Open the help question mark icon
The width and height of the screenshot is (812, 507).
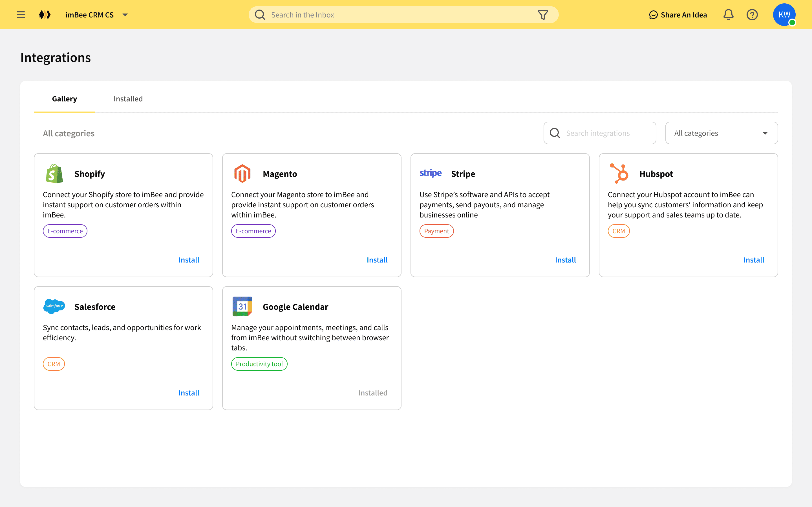(752, 15)
